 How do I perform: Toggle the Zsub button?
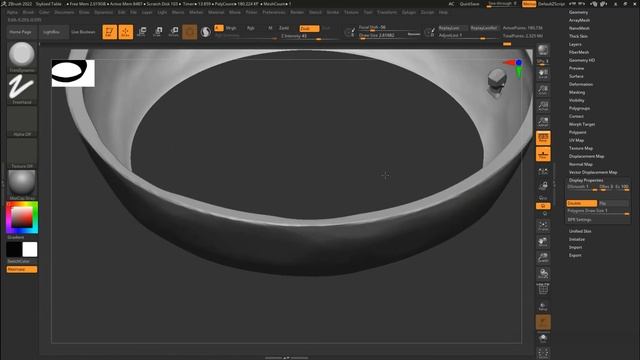[x=309, y=28]
